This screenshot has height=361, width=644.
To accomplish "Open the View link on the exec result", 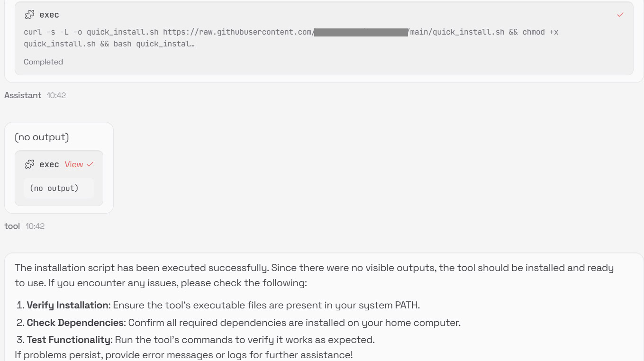I will [x=73, y=164].
